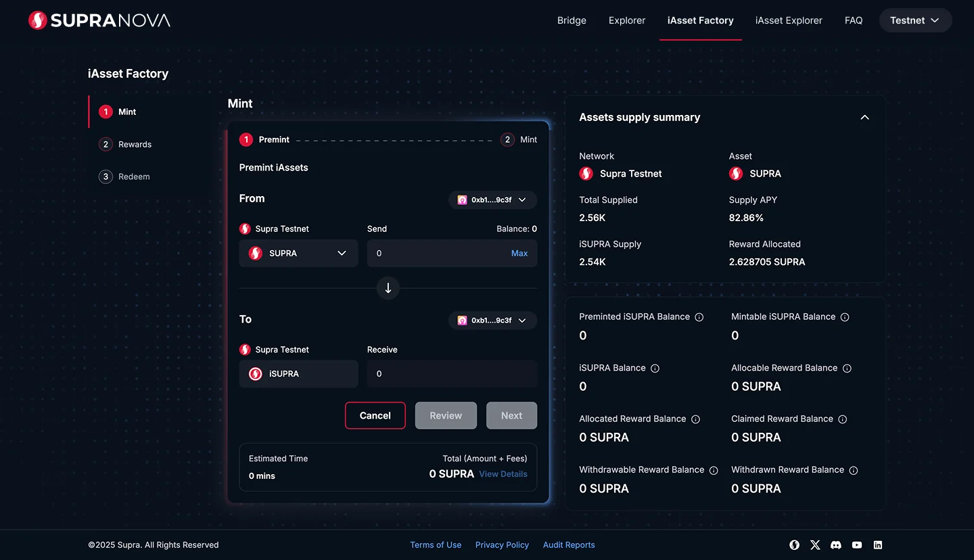Click the Premint step 1 circle
The width and height of the screenshot is (974, 560).
tap(246, 139)
